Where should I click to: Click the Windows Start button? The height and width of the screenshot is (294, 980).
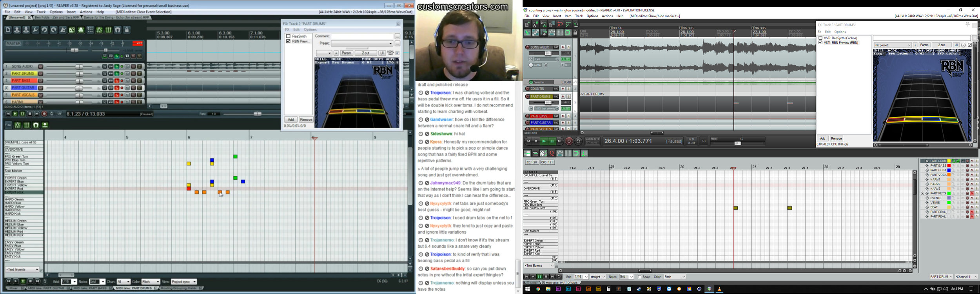(x=527, y=289)
